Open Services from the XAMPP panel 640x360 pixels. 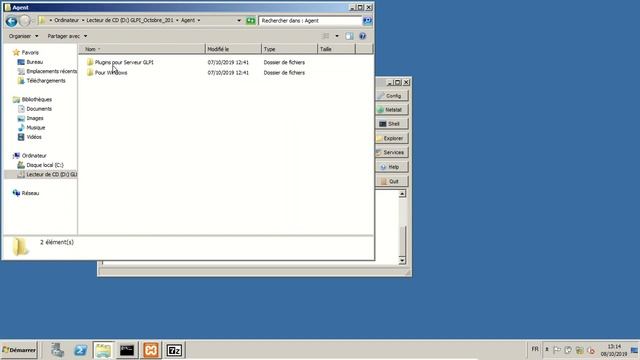pos(392,152)
